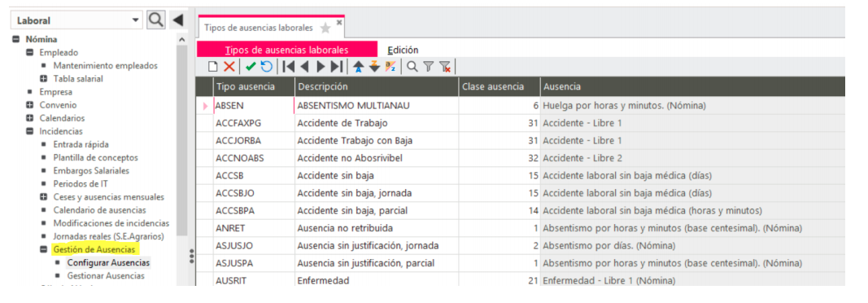
Task: Select the AUSRIT cell
Action: (x=254, y=279)
